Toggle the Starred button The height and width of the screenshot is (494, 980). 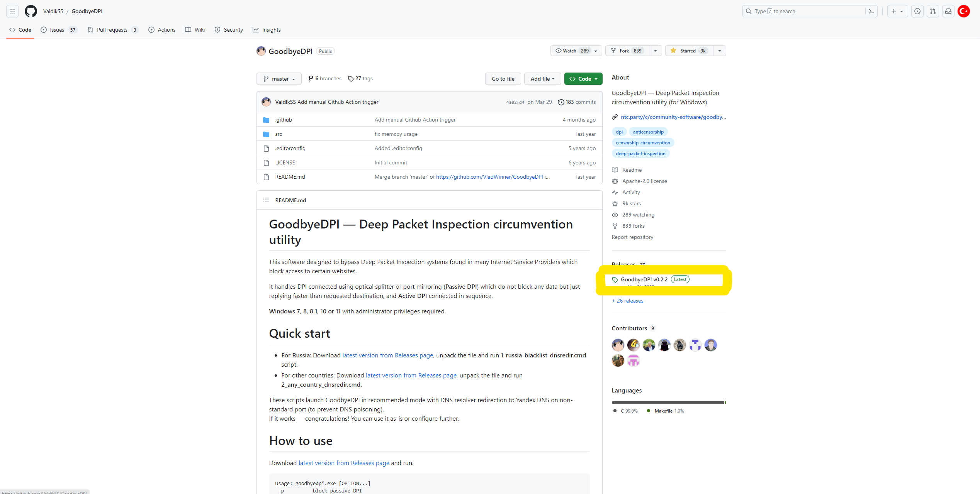click(689, 51)
